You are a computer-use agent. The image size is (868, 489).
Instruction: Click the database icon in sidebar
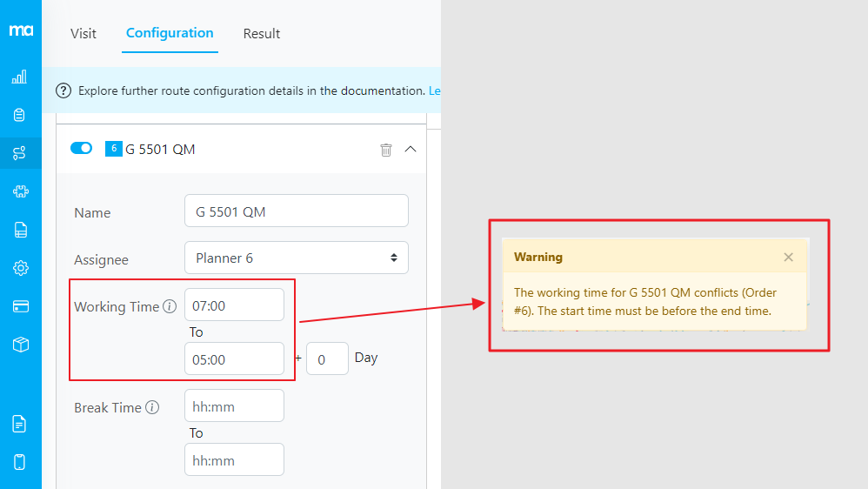(x=20, y=115)
